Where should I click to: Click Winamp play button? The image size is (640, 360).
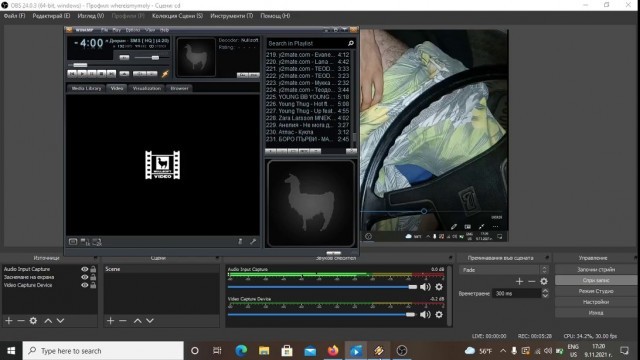82,74
